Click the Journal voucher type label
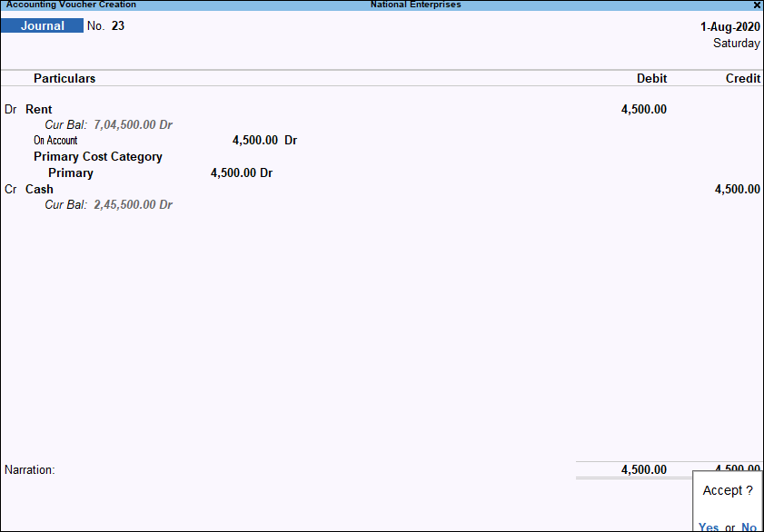This screenshot has width=764, height=532. [x=42, y=25]
